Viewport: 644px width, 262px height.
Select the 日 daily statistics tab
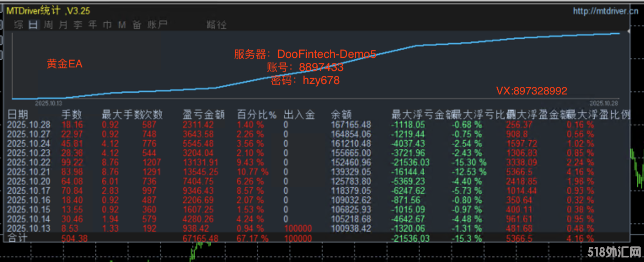coord(33,25)
